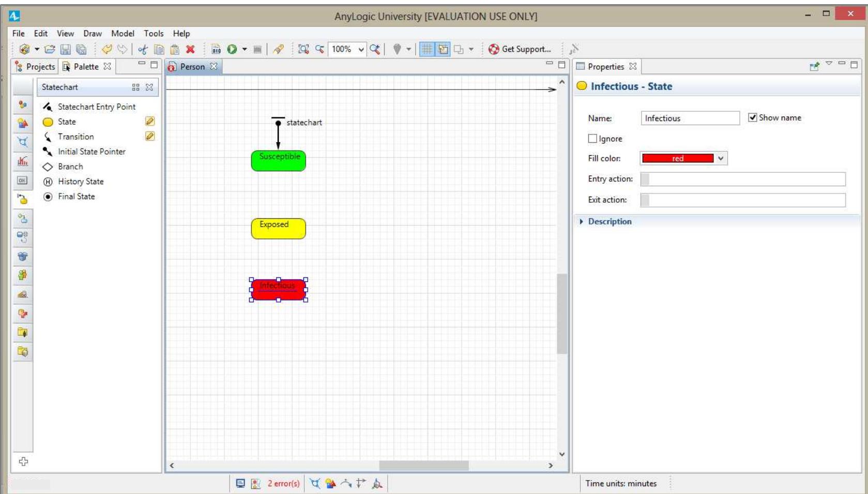Open the Draw menu
The width and height of the screenshot is (868, 494).
point(93,33)
